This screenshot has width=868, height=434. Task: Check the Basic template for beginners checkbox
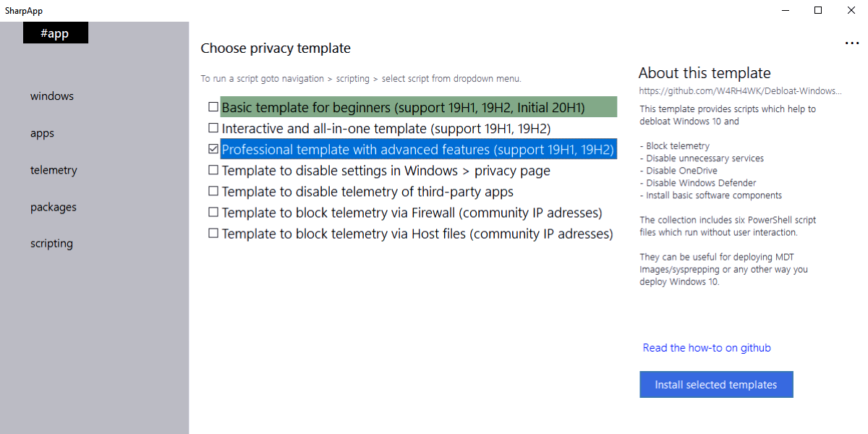point(213,107)
